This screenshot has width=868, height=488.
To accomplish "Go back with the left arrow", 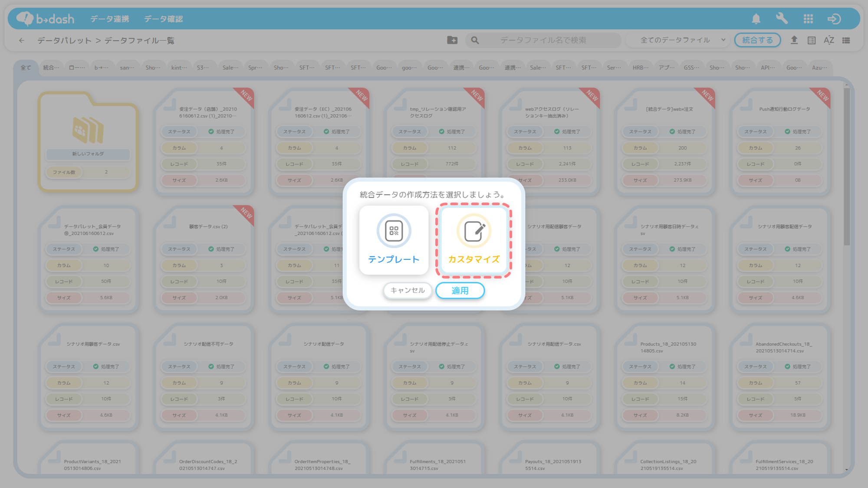I will 22,40.
